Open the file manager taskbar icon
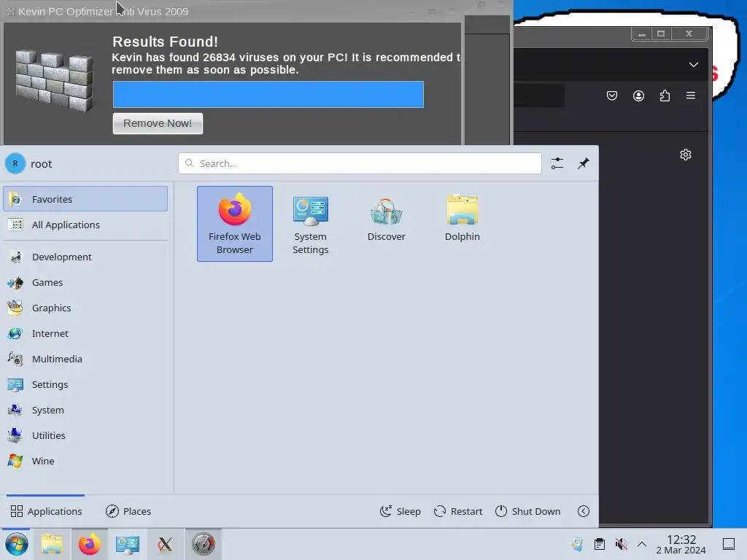 point(52,544)
